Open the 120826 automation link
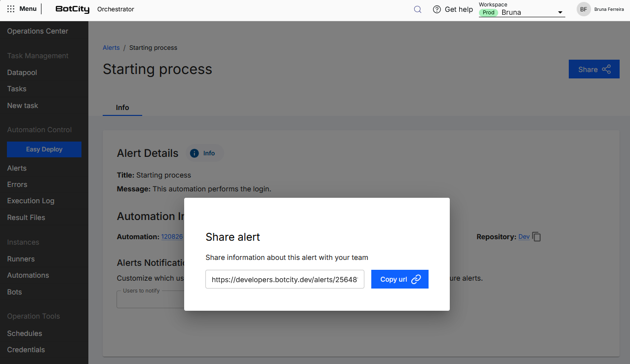This screenshot has width=630, height=364. (x=172, y=237)
